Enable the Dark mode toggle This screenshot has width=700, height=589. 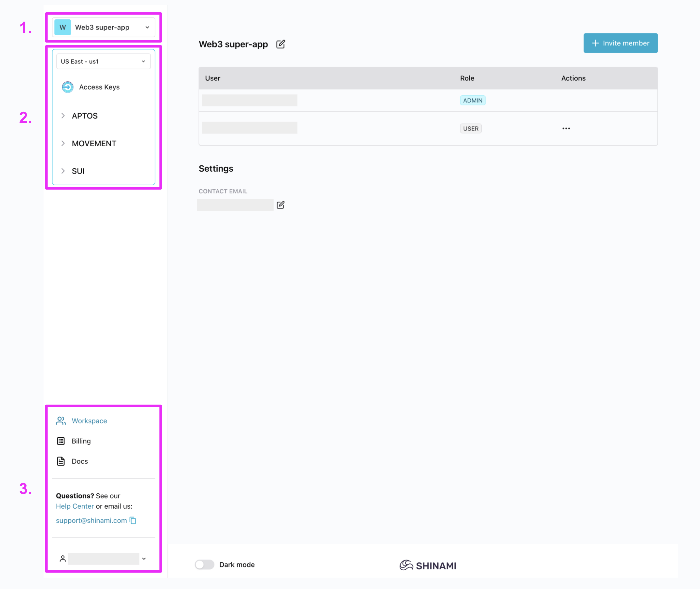coord(204,565)
